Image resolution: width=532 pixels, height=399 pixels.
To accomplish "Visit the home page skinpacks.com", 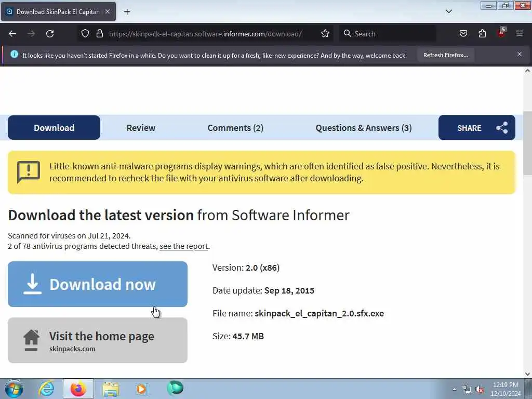I will click(98, 340).
